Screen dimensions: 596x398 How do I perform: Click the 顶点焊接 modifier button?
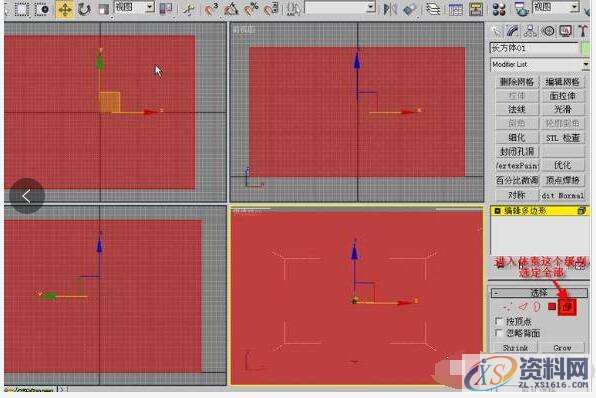[x=562, y=180]
